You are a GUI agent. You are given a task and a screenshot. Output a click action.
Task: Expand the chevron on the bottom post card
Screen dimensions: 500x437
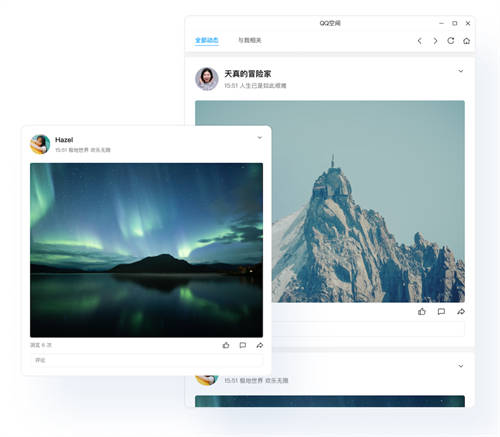(x=461, y=366)
